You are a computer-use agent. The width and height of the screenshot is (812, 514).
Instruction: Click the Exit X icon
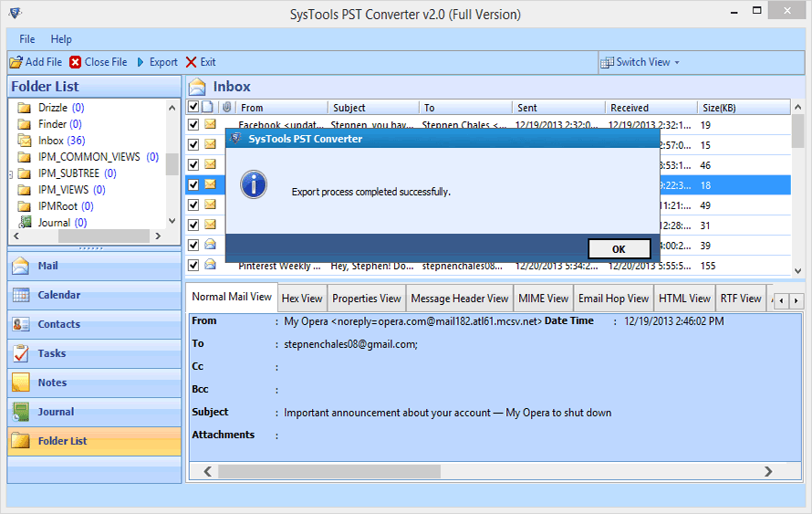point(191,62)
